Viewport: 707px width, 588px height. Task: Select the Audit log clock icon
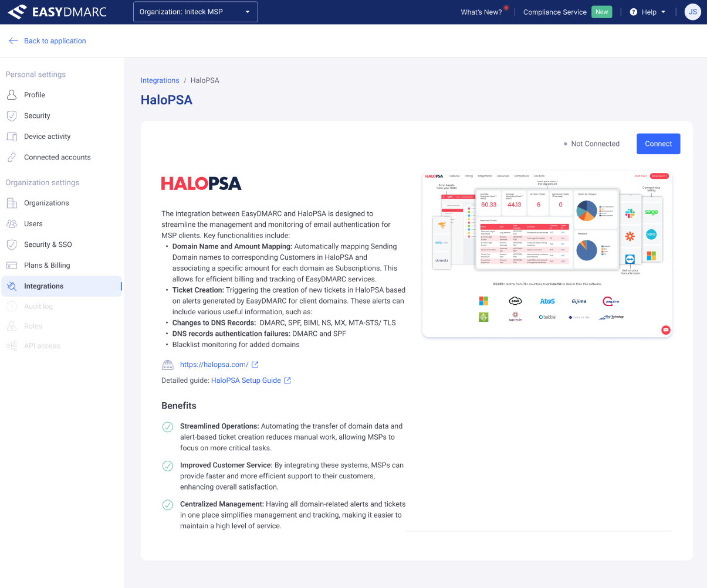(12, 306)
